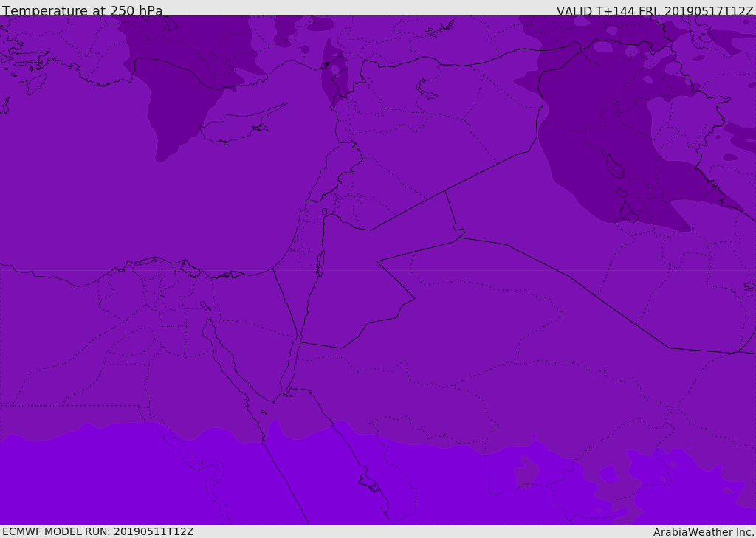Click the 'Temperature at 250 hPa' title text
The image size is (756, 538).
[83, 10]
